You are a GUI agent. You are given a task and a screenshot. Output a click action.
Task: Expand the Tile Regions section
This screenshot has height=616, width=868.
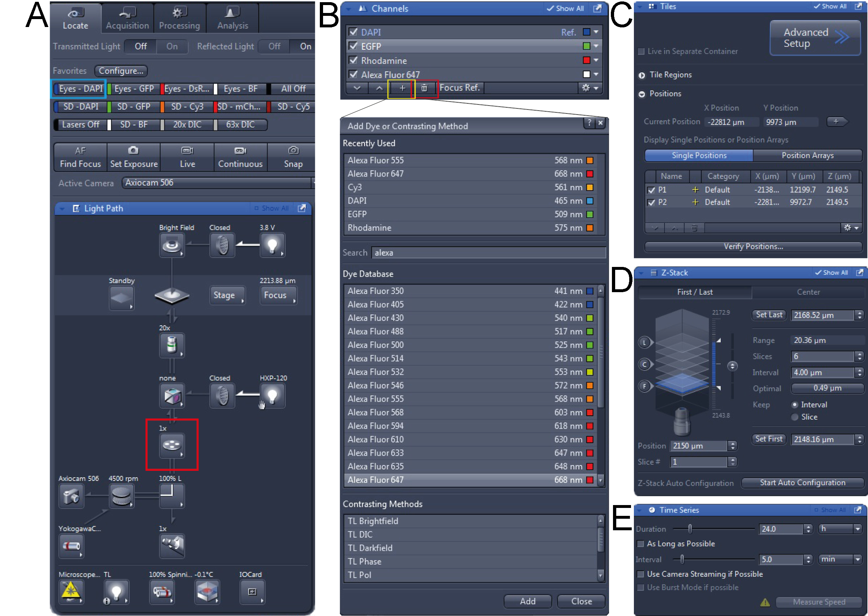coord(641,75)
